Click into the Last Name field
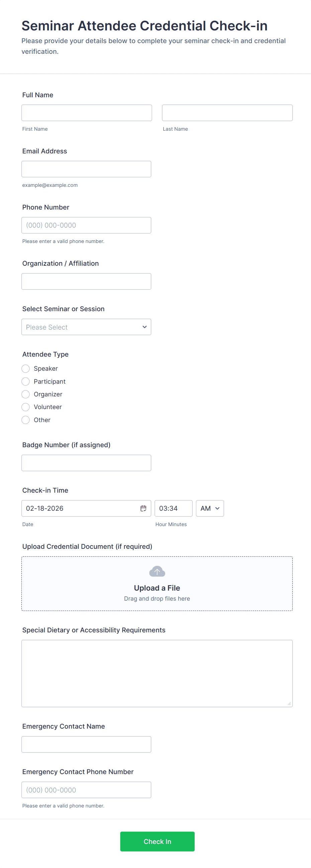Viewport: 311px width, 868px height. (x=227, y=113)
